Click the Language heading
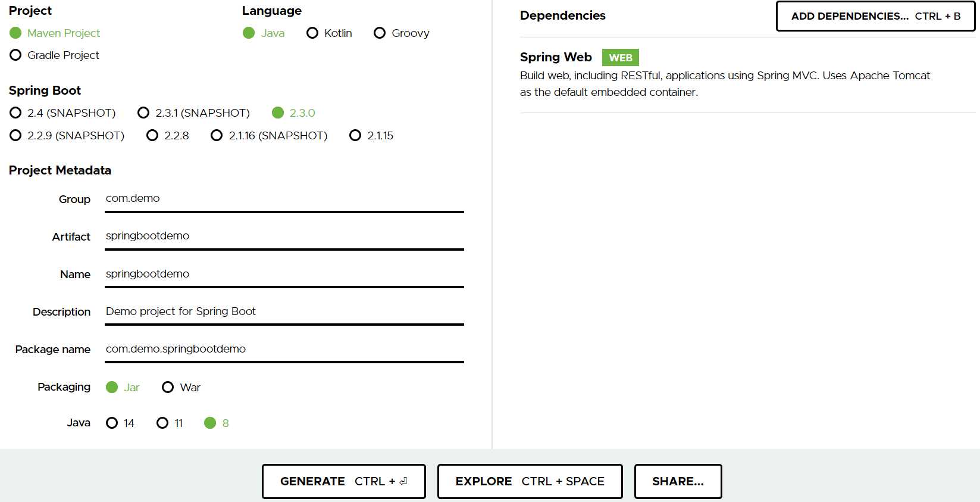 tap(272, 11)
